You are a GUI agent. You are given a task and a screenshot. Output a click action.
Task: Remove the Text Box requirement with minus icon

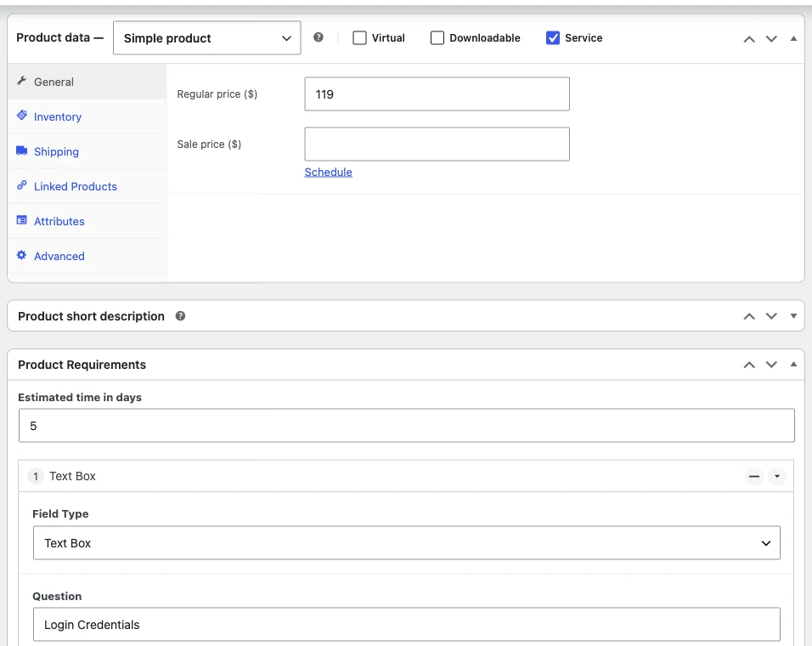pos(754,476)
